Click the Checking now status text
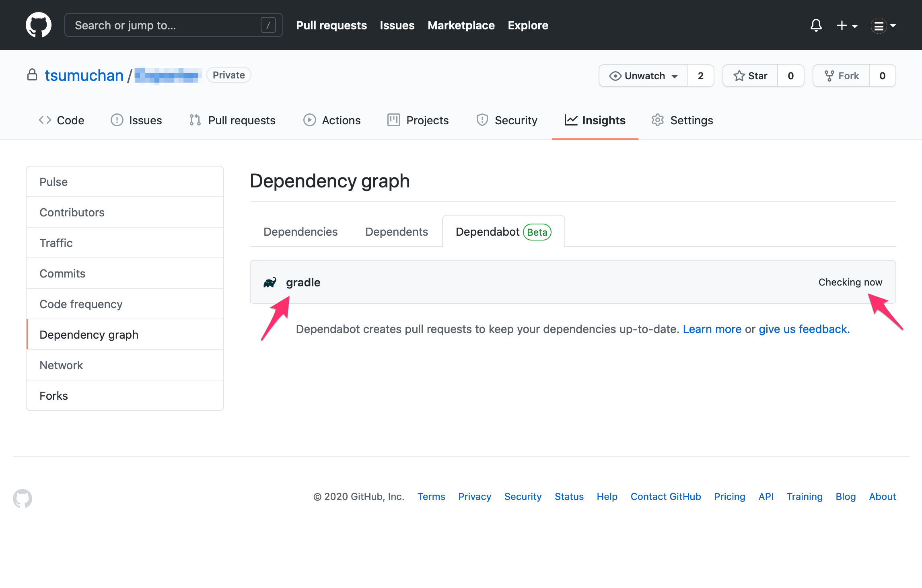This screenshot has height=588, width=922. (x=850, y=282)
